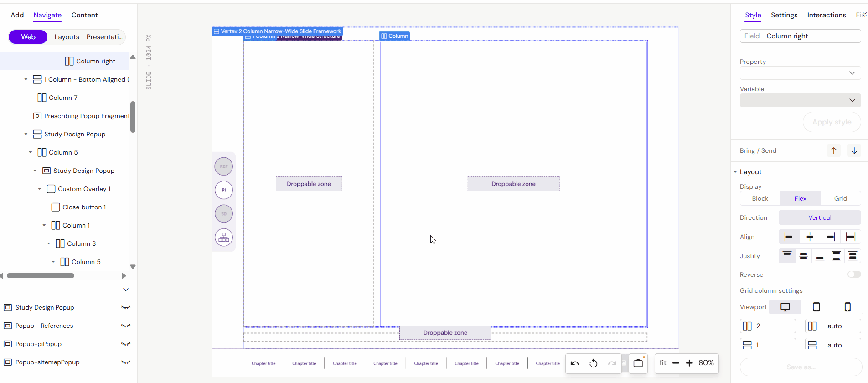868x383 pixels.
Task: Switch to the Content tab
Action: point(85,15)
